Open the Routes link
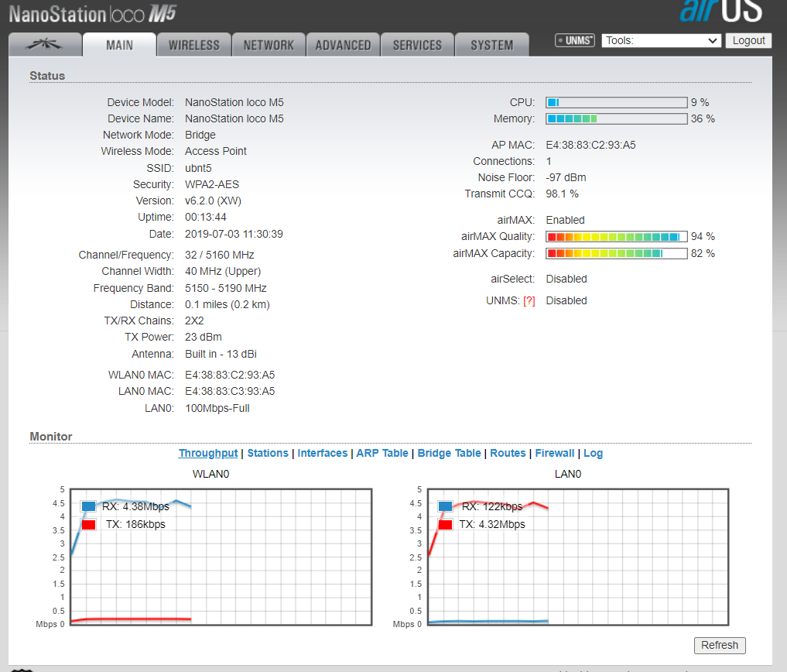 pyautogui.click(x=508, y=453)
